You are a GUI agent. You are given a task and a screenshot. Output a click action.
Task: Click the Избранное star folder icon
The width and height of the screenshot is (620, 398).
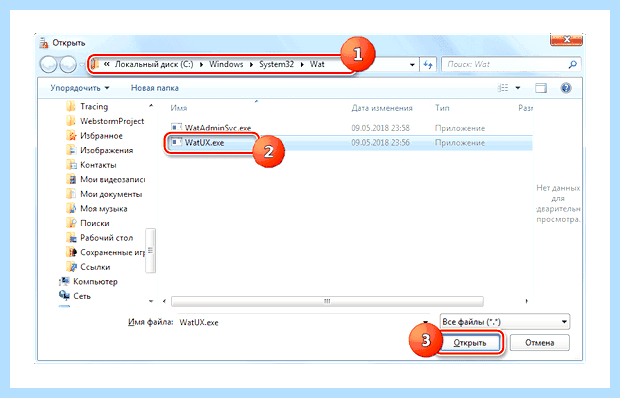[71, 136]
